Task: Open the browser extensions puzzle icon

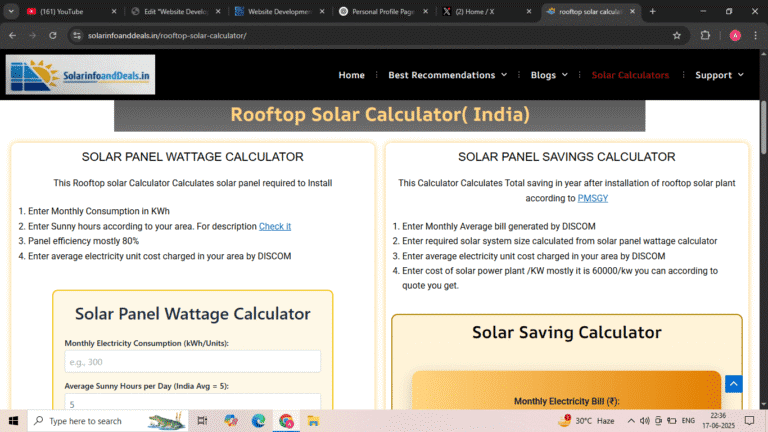Action: [x=705, y=35]
